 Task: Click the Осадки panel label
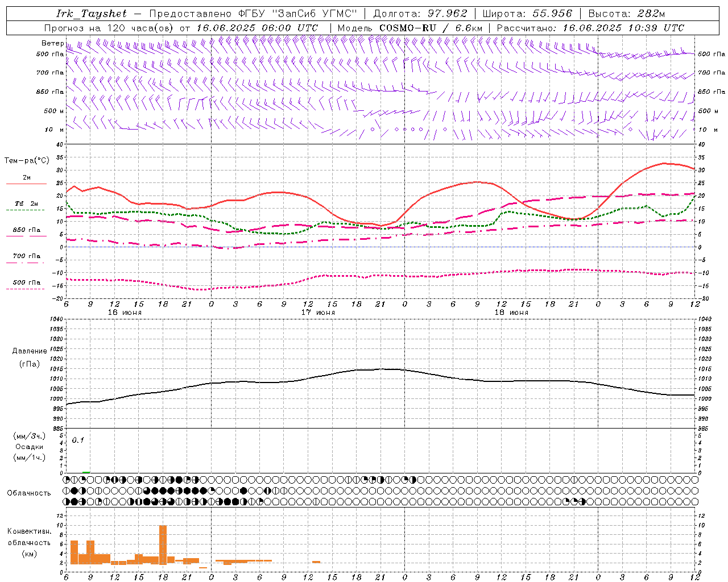click(x=30, y=447)
